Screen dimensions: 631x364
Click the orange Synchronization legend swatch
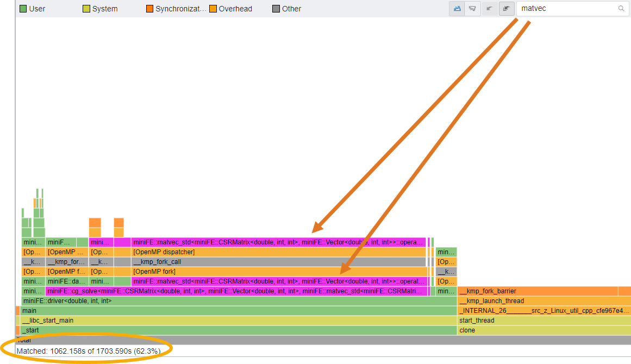[149, 9]
